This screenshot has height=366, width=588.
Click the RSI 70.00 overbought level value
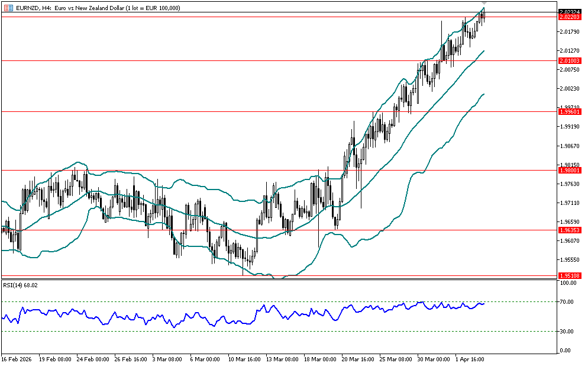[568, 302]
